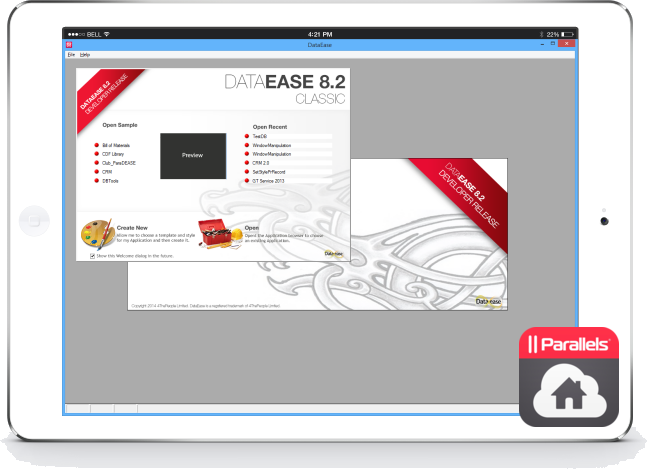This screenshot has height=469, width=647.
Task: Click the 4:21 PM clock in status bar
Action: [320, 34]
